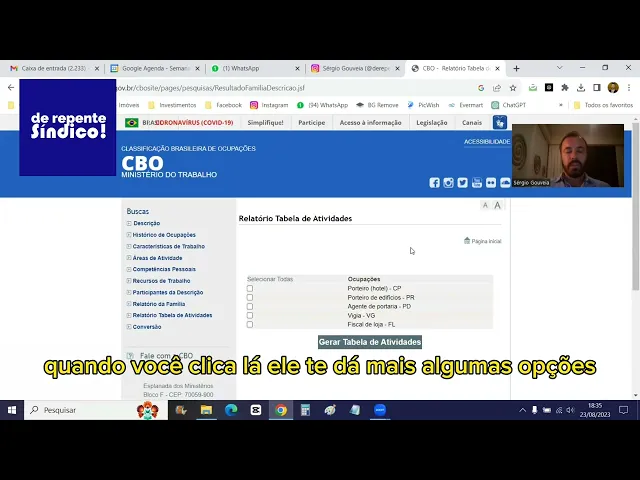Click the taskbar Pesquisar search box

pyautogui.click(x=96, y=410)
